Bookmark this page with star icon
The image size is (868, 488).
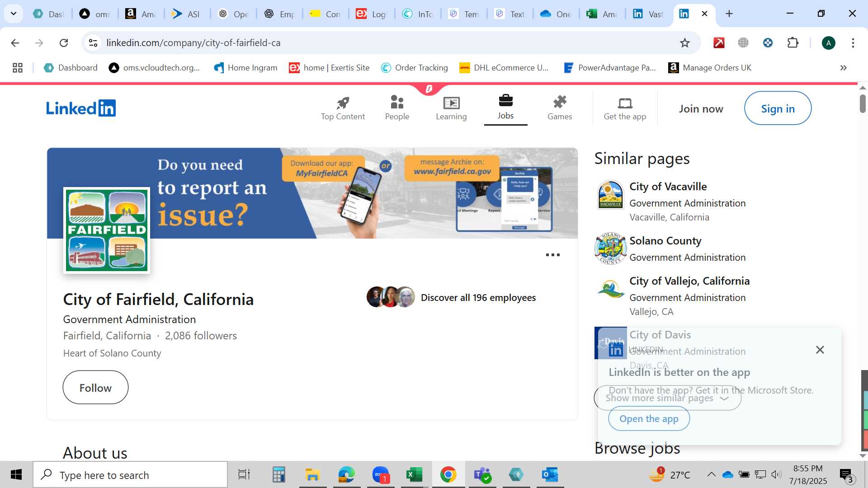(x=685, y=43)
